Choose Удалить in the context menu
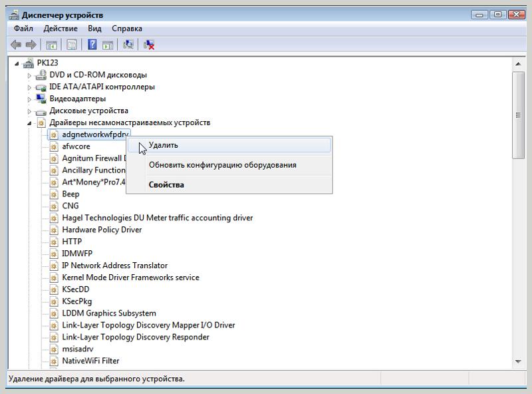Viewport: 532px width, 394px height. click(229, 145)
